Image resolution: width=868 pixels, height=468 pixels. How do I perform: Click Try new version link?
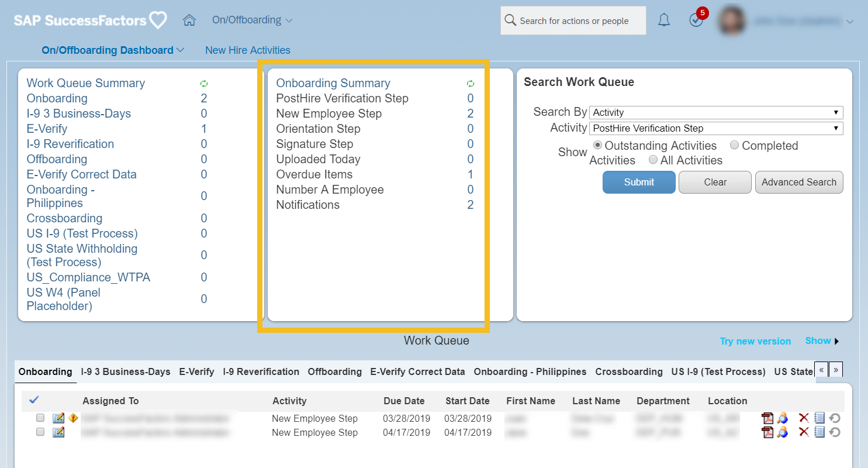click(x=755, y=341)
